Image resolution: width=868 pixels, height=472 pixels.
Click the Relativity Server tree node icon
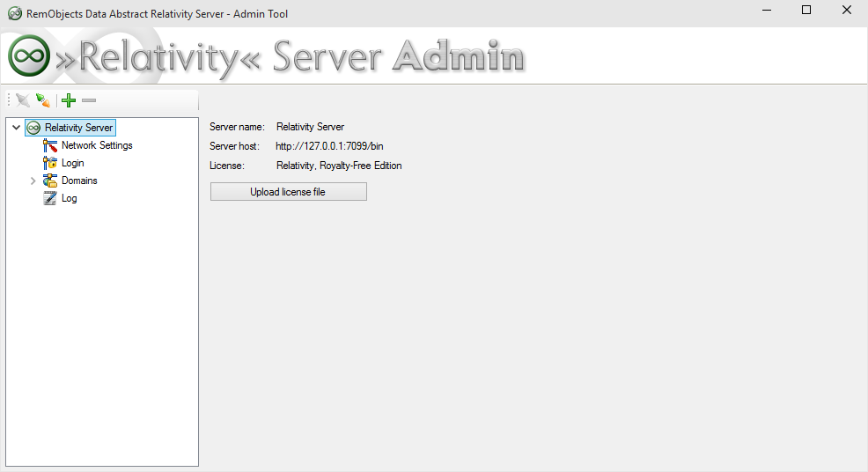33,128
